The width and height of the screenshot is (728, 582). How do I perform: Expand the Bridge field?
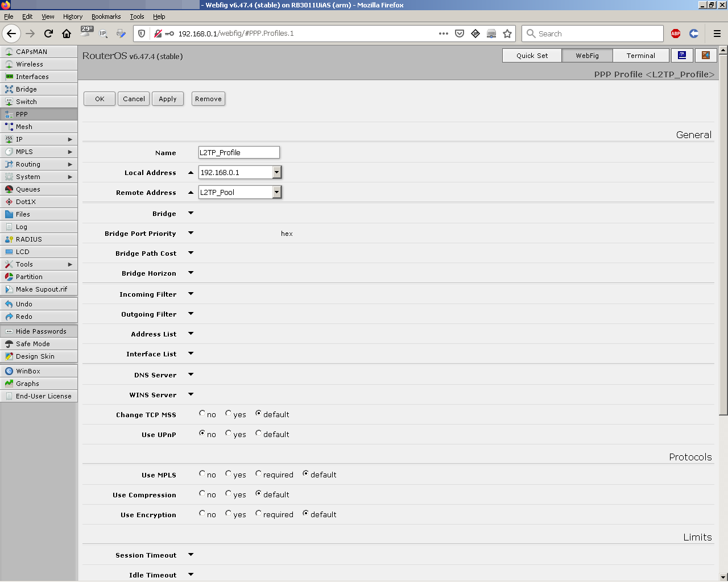(191, 213)
